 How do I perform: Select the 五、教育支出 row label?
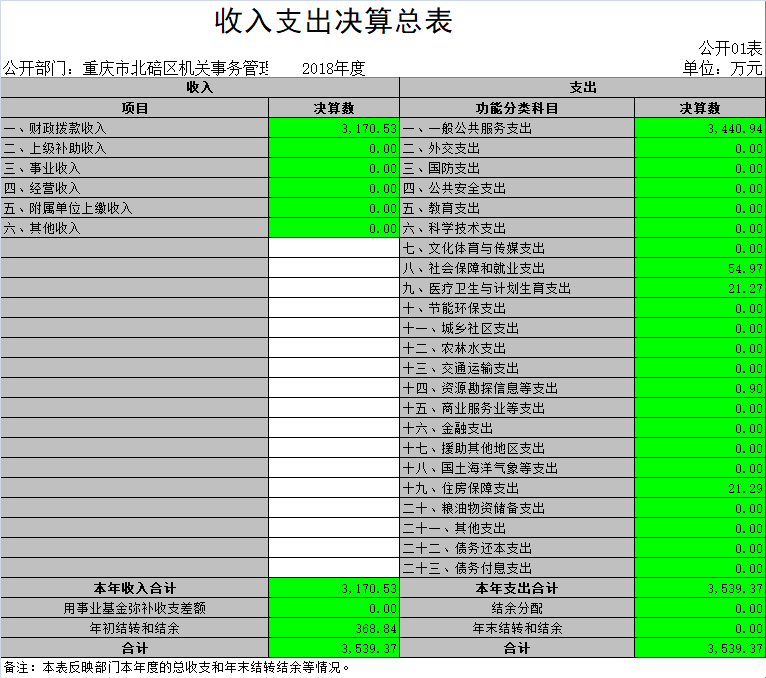click(x=441, y=209)
